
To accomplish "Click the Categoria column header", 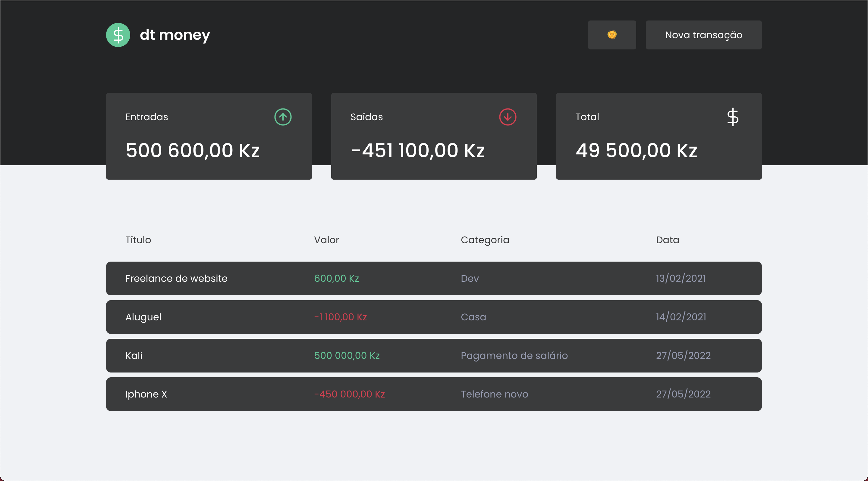I will pos(485,240).
